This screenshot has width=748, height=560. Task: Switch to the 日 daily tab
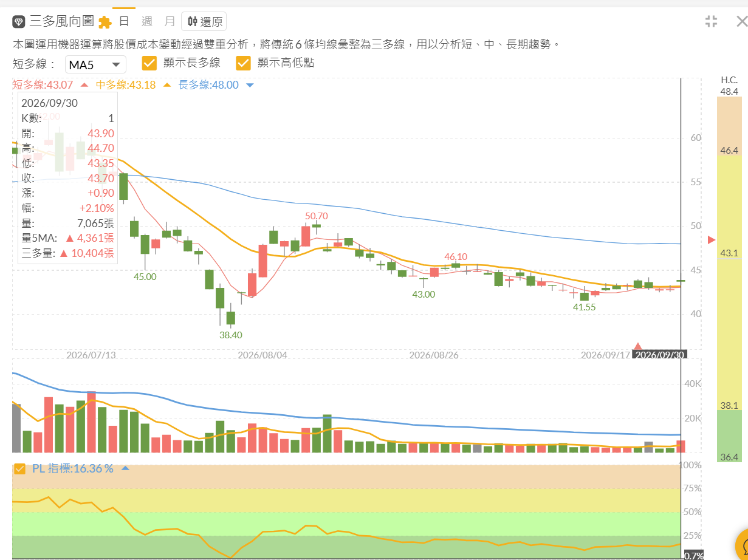(x=123, y=21)
